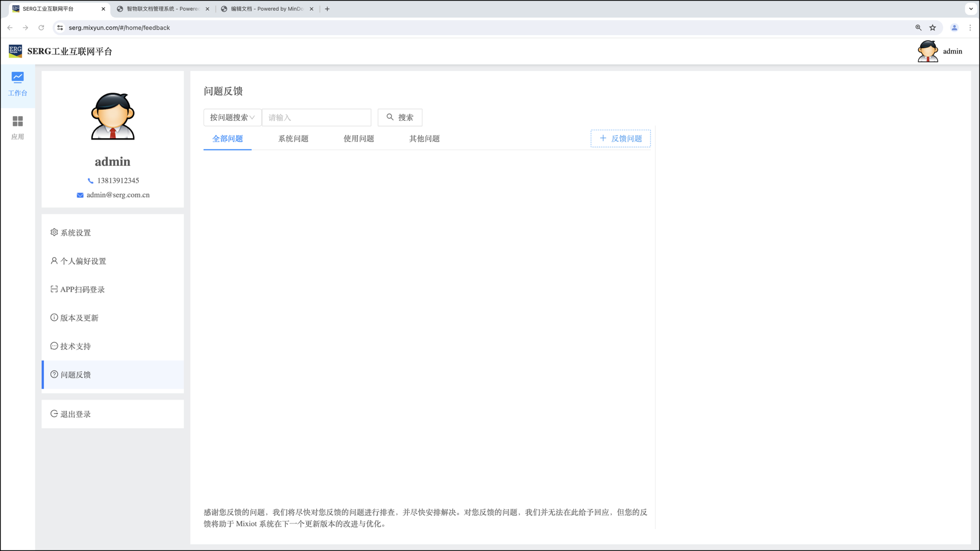Screen dimensions: 980x551
Task: Click 退出登录 to log out
Action: (x=76, y=414)
